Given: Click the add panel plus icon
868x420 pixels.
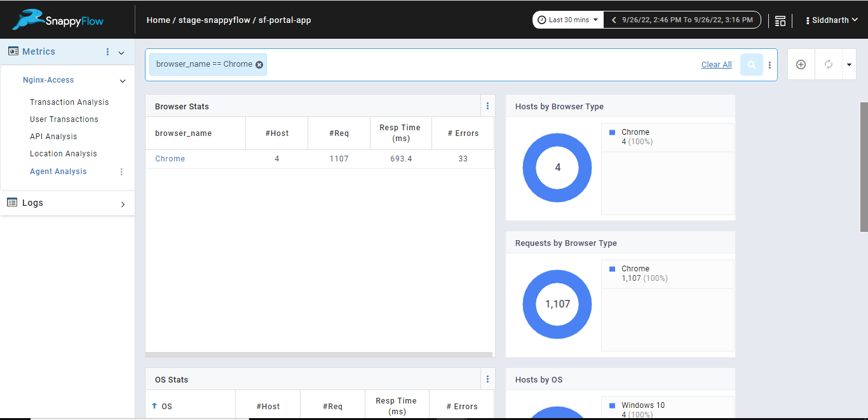Looking at the screenshot, I should 801,64.
